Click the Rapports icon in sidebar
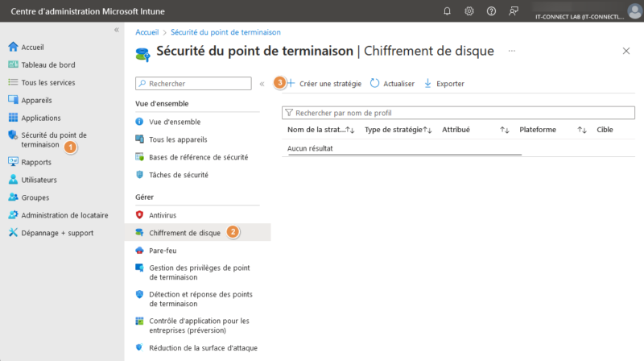The width and height of the screenshot is (644, 361). pos(13,162)
